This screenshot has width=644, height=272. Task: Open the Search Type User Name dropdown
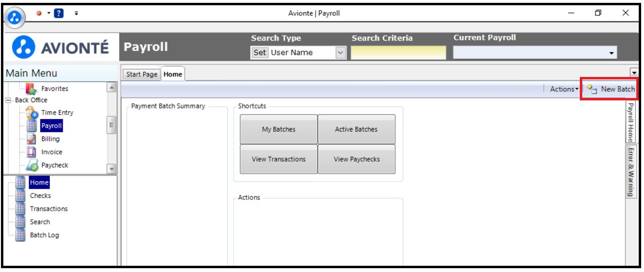tap(340, 53)
